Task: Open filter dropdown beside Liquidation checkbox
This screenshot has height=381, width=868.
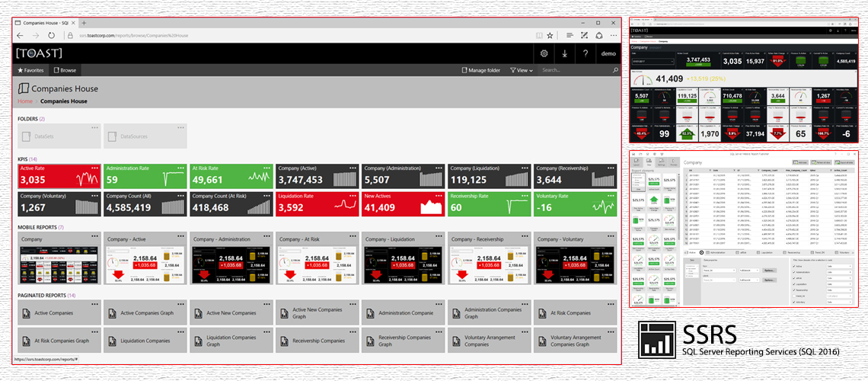Action: pyautogui.click(x=839, y=284)
